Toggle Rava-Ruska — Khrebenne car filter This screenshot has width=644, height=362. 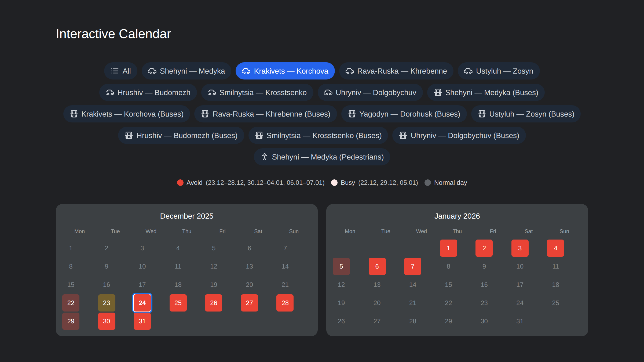(396, 71)
